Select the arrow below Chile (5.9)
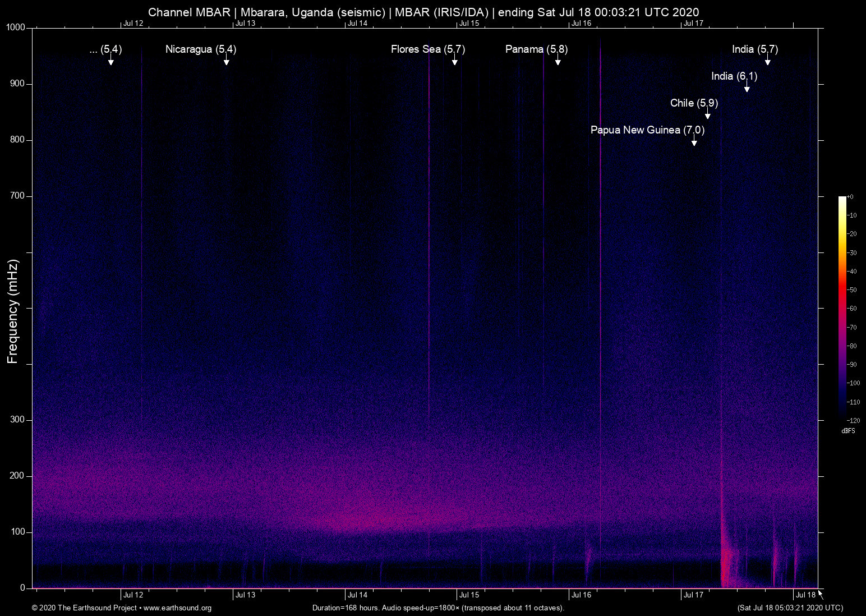 tap(707, 115)
